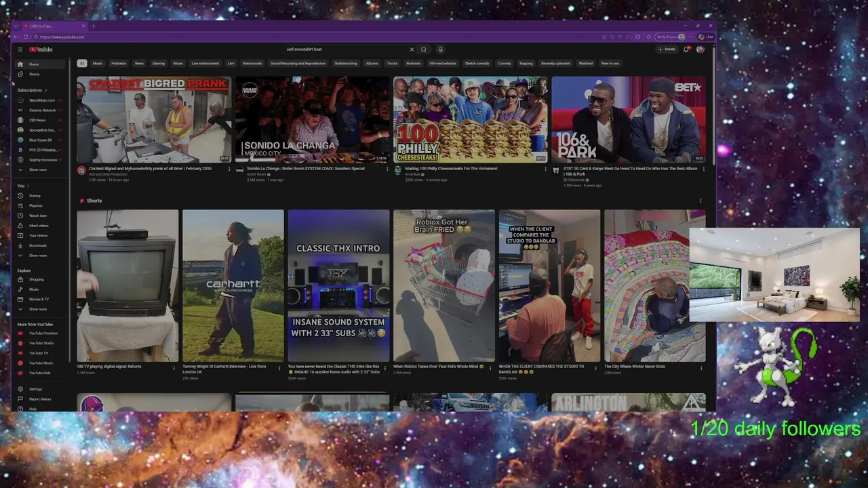Image resolution: width=868 pixels, height=488 pixels.
Task: Clear the search box with the X
Action: click(412, 49)
